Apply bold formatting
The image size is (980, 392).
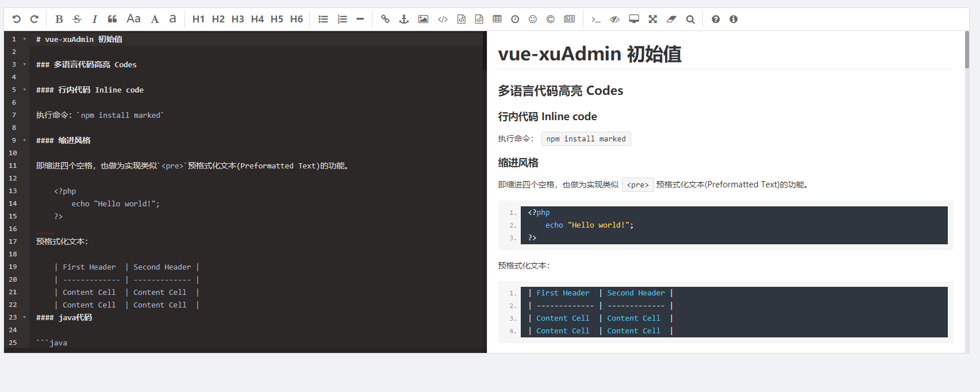tap(59, 19)
